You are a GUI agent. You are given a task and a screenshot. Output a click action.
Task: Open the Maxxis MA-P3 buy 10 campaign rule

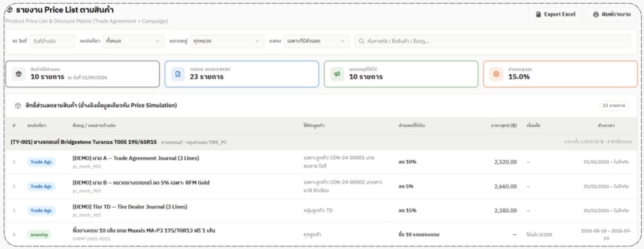tap(144, 231)
